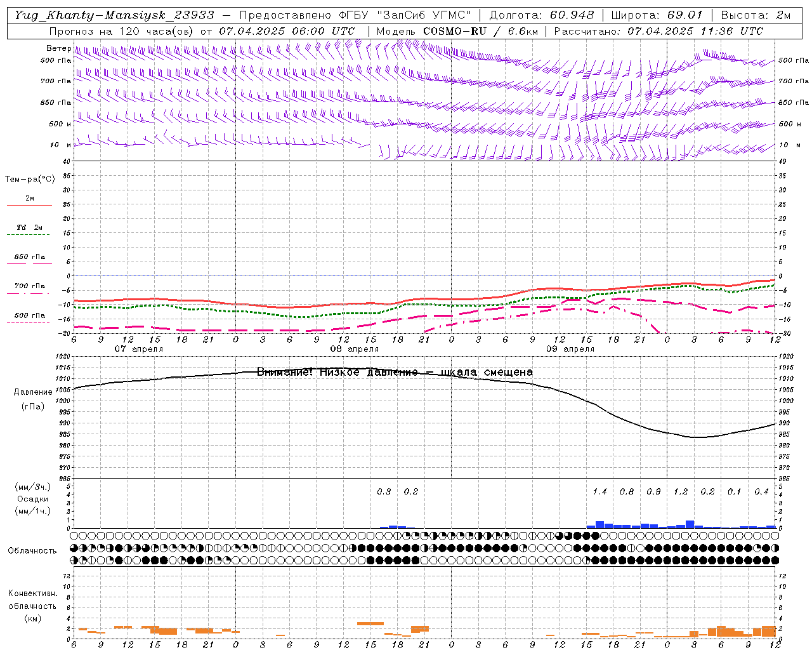
Task: Click the model name COSMO-RU / 6.6км
Action: pos(480,30)
